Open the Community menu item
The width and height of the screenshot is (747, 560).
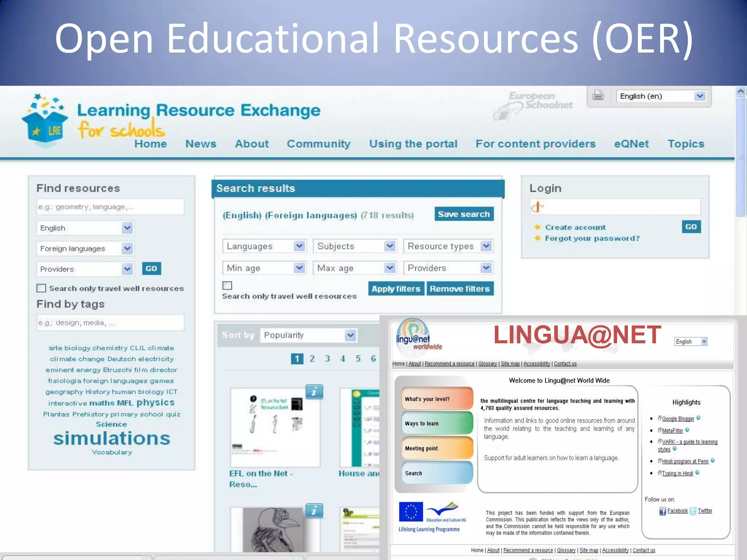(318, 144)
